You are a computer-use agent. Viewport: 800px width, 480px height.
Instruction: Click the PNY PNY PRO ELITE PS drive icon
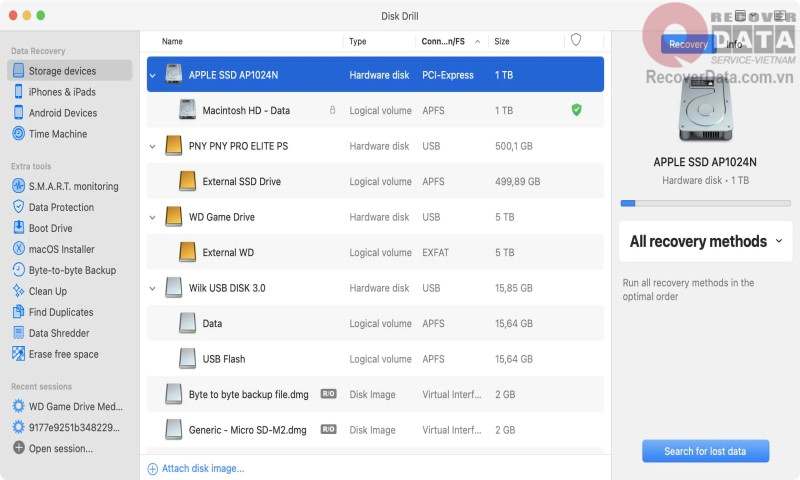173,146
